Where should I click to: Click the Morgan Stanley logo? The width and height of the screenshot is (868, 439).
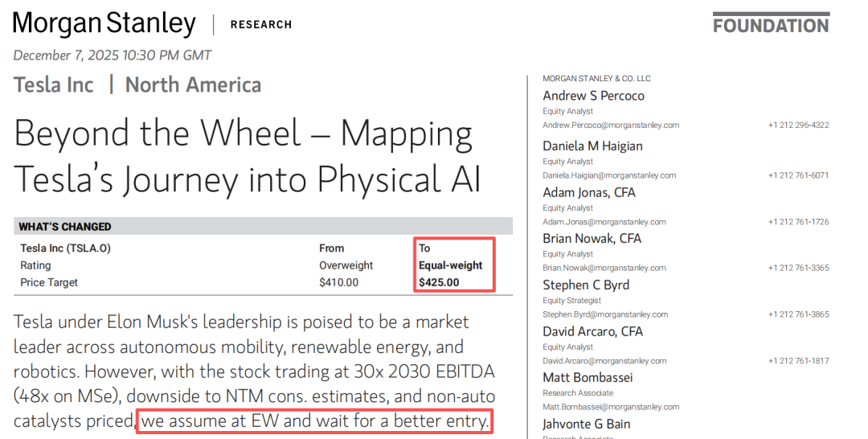[104, 23]
